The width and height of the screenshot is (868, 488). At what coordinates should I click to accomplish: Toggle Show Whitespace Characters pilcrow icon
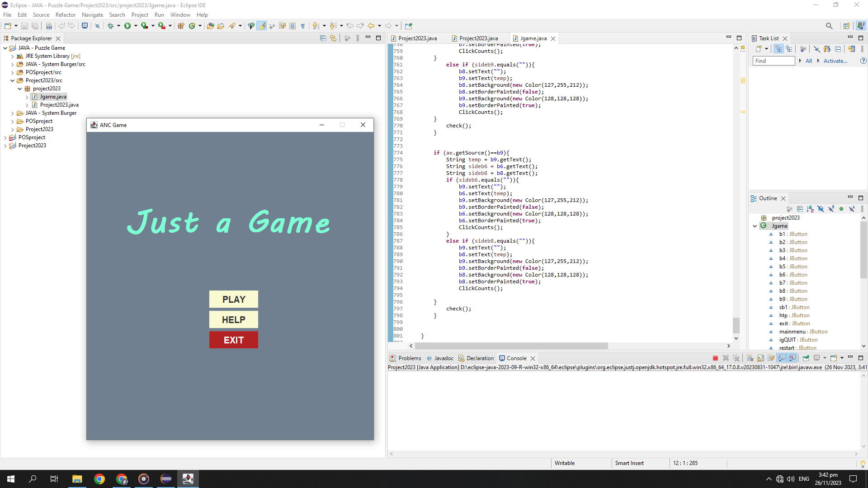pyautogui.click(x=303, y=26)
